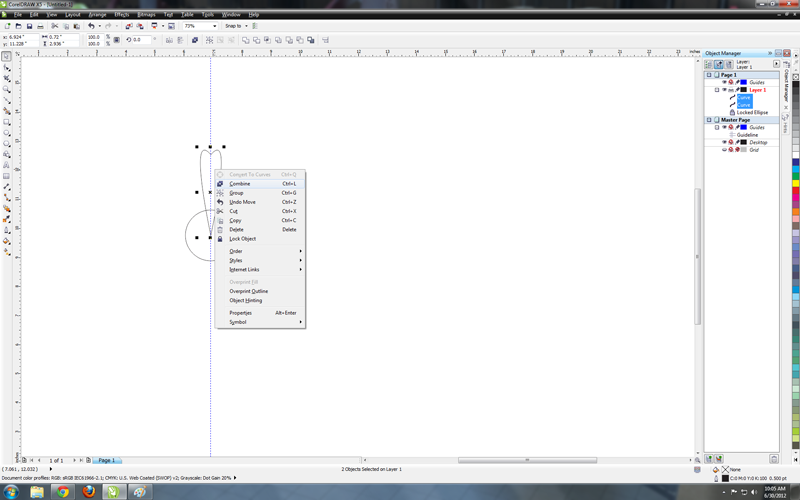Save the document with Save icon

click(29, 26)
